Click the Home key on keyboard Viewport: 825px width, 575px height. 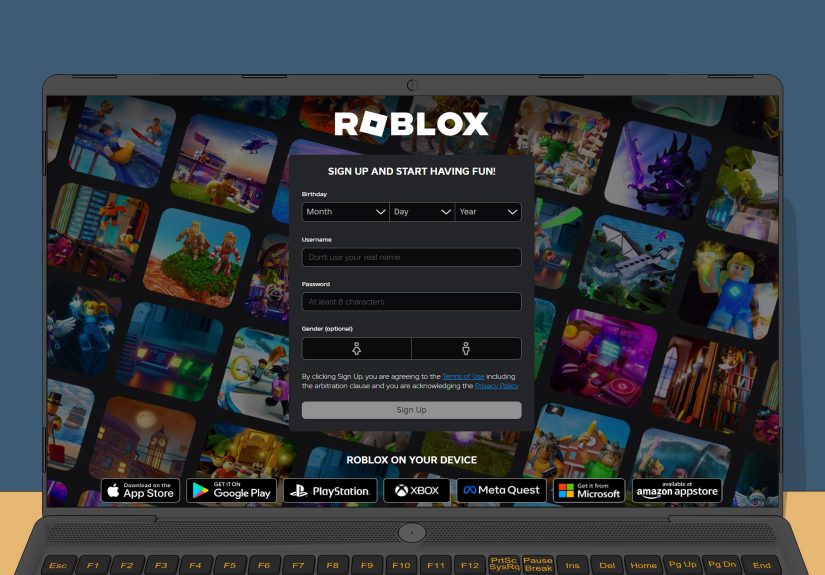click(643, 566)
